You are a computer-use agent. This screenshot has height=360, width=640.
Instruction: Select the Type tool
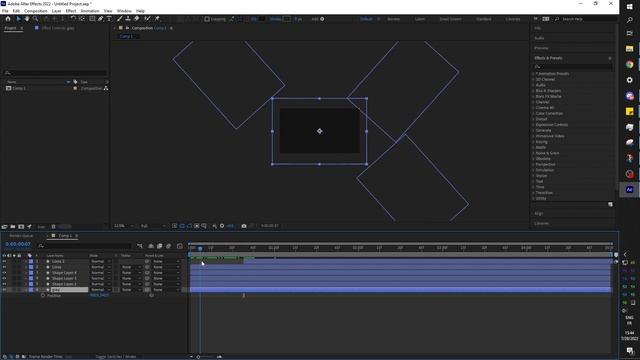tap(109, 19)
